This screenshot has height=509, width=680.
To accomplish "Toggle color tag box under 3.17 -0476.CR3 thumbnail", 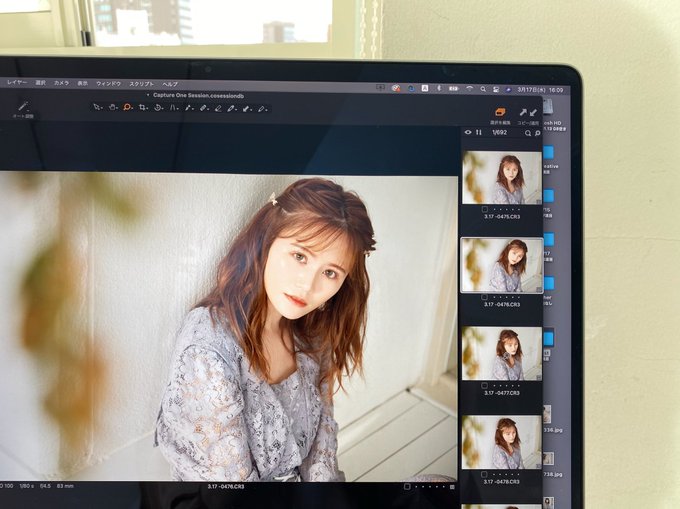I will pos(484,297).
